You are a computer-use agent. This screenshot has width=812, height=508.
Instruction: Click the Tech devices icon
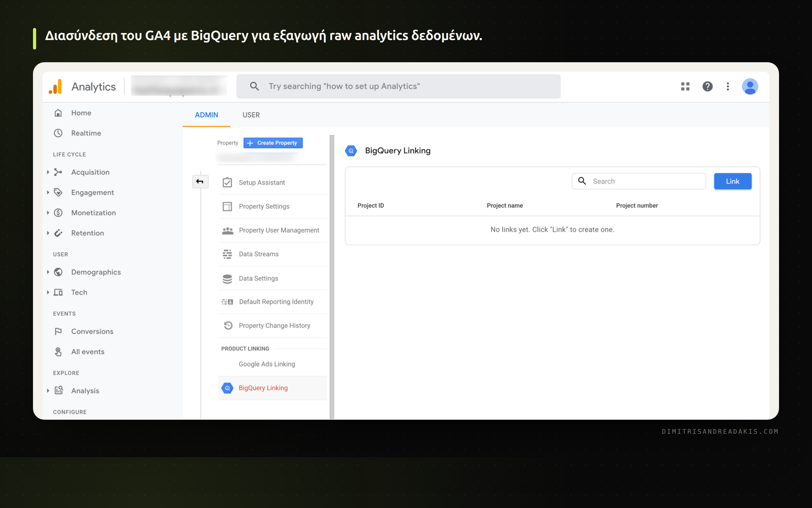pos(58,292)
